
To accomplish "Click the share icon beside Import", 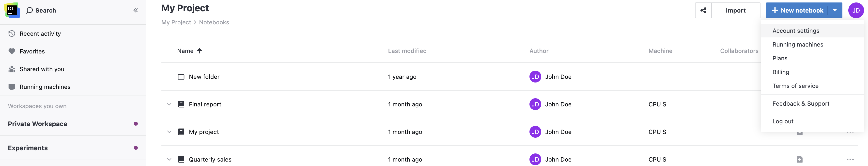I will pyautogui.click(x=703, y=10).
